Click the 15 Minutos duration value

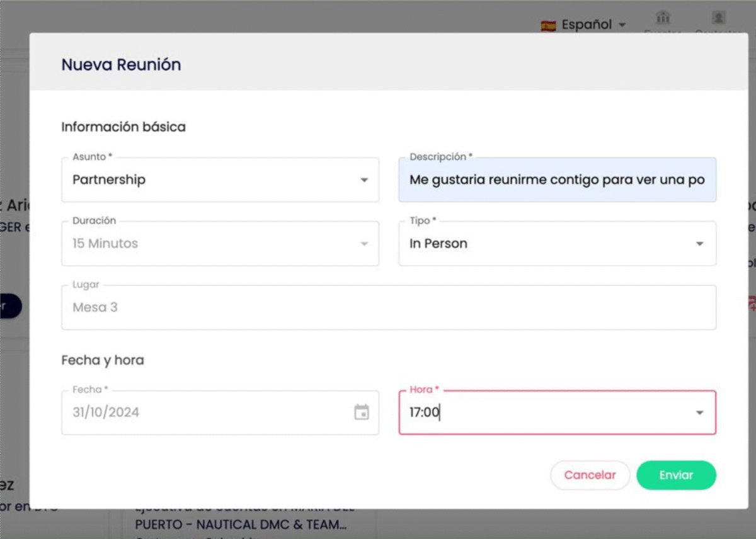(105, 244)
